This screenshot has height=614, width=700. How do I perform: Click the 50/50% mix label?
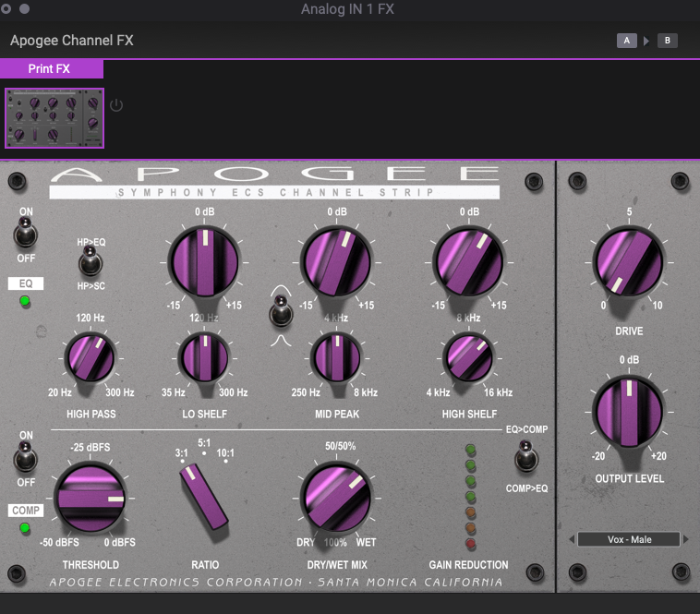click(x=340, y=446)
